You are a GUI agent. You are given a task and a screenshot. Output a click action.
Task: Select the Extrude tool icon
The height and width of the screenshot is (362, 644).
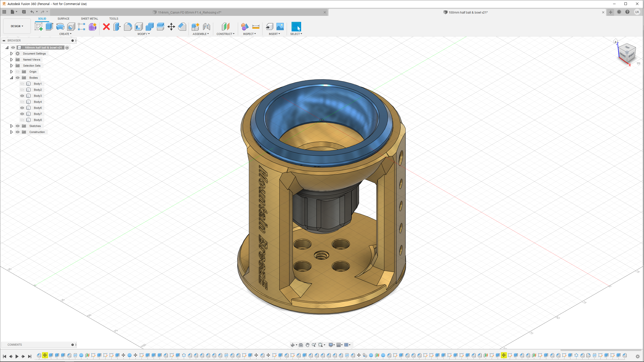click(49, 26)
